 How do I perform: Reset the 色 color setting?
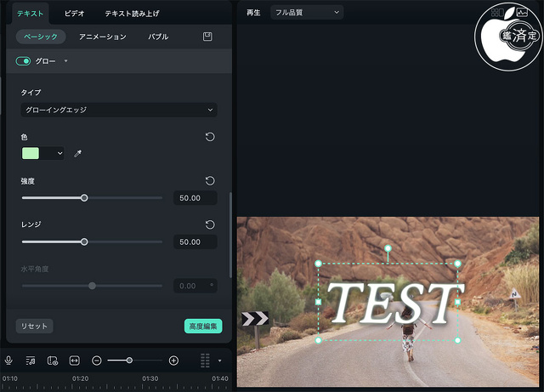pos(210,137)
